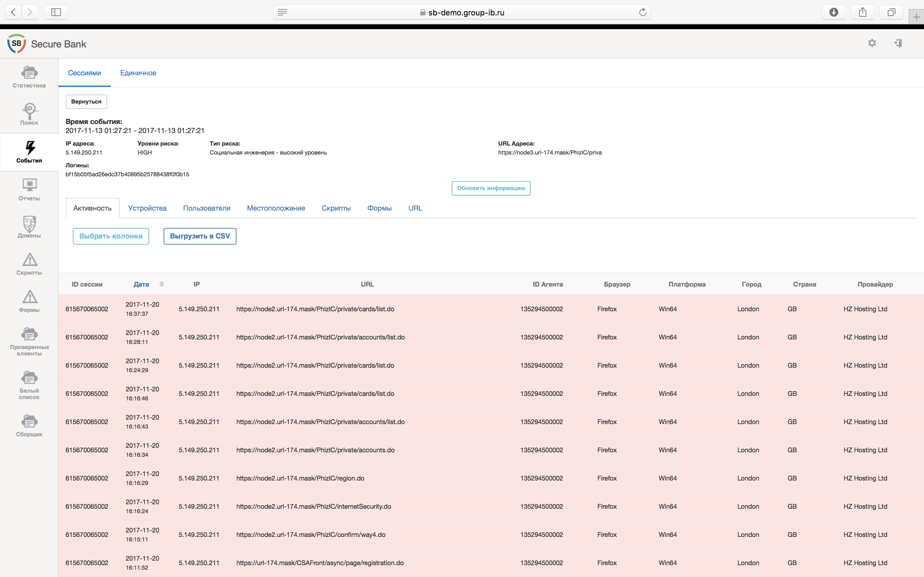Click Safari reload page icon

[643, 12]
